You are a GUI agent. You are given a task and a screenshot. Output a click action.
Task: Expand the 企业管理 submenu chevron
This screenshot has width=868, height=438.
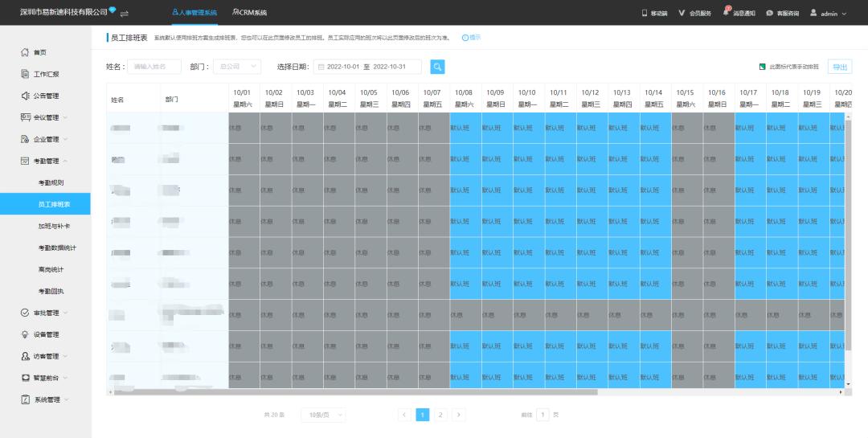(65, 139)
